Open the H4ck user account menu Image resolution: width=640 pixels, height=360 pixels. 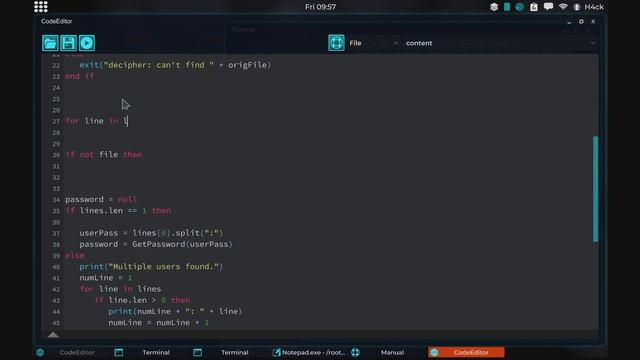pyautogui.click(x=594, y=7)
